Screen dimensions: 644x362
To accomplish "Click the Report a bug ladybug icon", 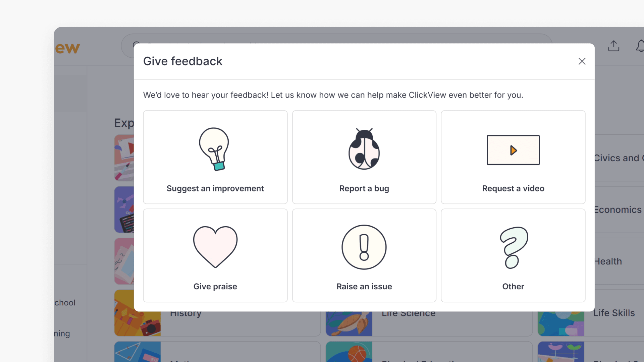I will click(x=364, y=150).
